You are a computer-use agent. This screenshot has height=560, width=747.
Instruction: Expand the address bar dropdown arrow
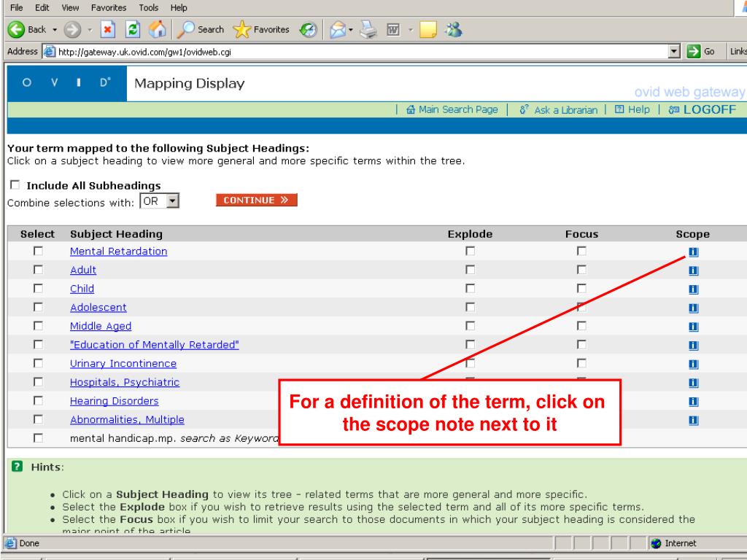click(676, 52)
